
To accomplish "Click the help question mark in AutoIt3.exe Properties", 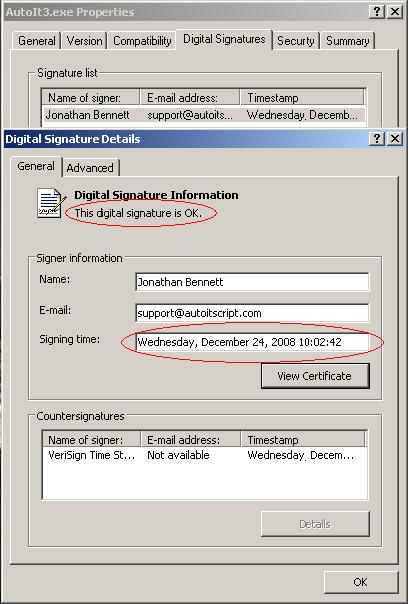I will pos(376,12).
